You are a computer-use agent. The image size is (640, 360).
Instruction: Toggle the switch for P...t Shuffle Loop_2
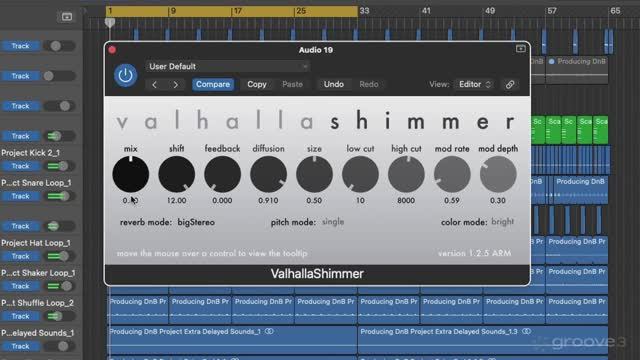point(59,316)
